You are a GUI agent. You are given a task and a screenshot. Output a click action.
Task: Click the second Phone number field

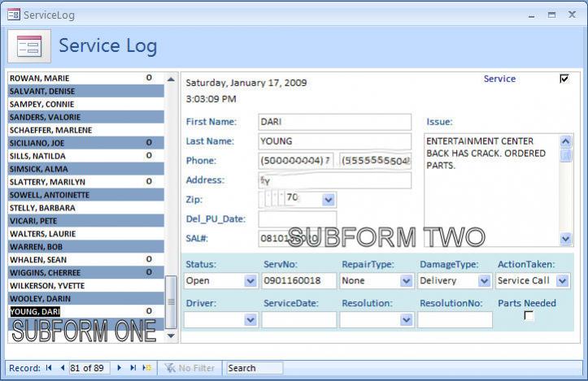click(x=375, y=161)
